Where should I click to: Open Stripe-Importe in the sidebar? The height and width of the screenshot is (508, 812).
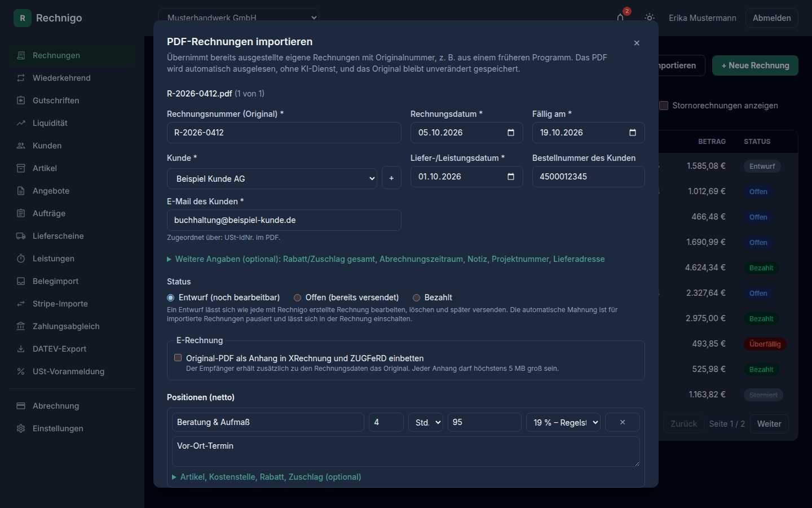click(x=60, y=304)
